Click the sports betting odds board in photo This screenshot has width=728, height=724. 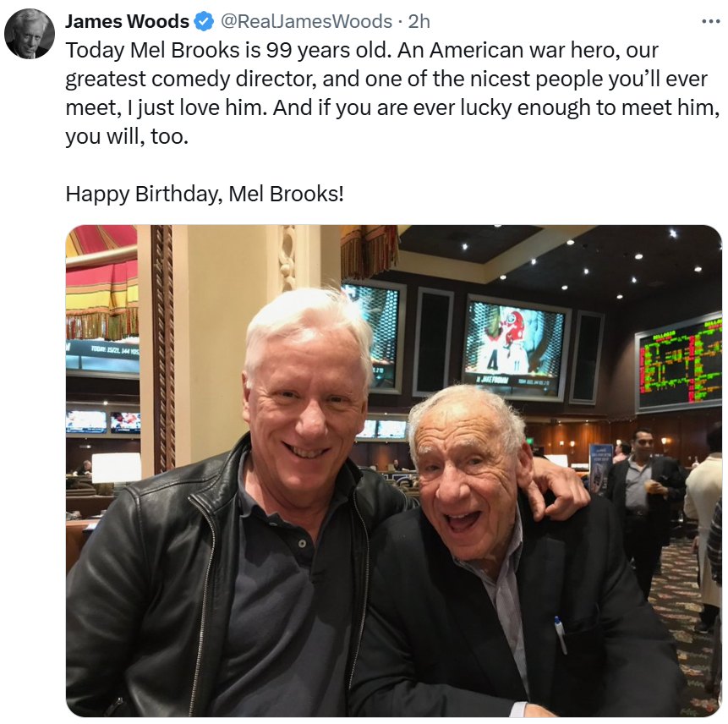pyautogui.click(x=678, y=364)
